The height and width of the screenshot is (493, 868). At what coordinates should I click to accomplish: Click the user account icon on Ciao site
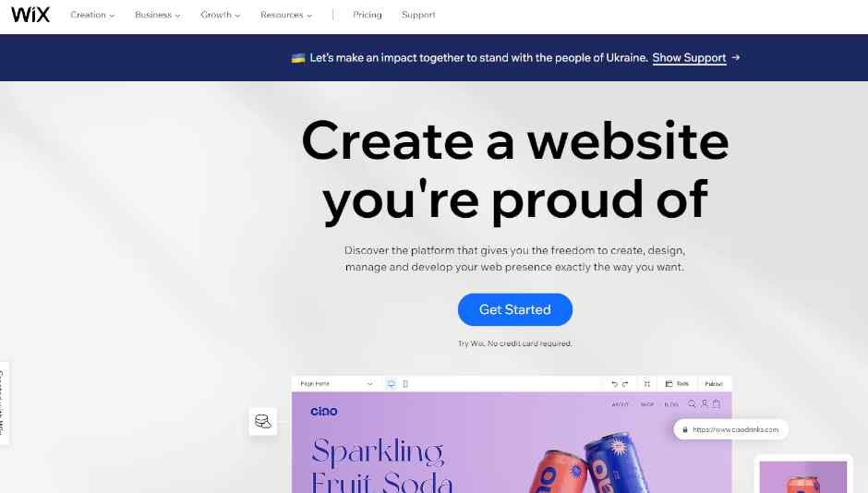(705, 404)
